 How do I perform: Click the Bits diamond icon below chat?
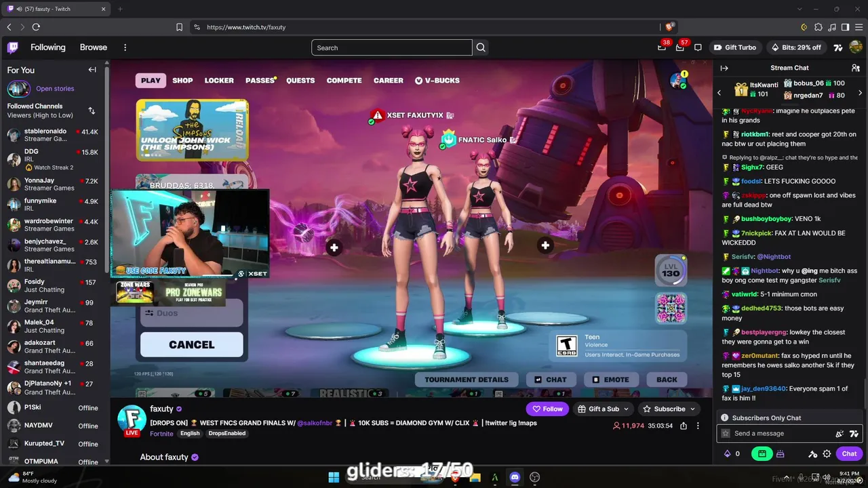728,453
